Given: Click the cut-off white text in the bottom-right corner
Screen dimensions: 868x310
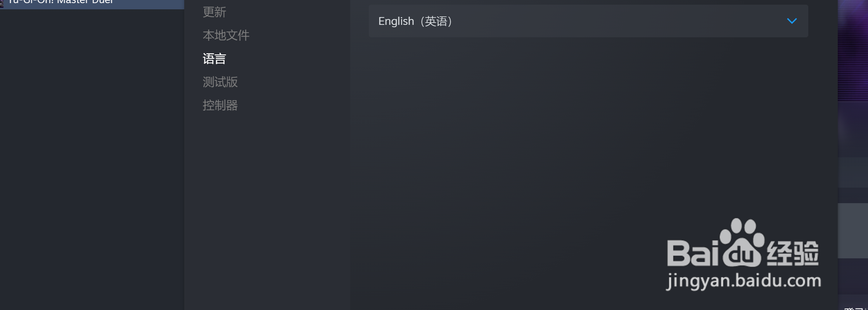Looking at the screenshot, I should 856,308.
